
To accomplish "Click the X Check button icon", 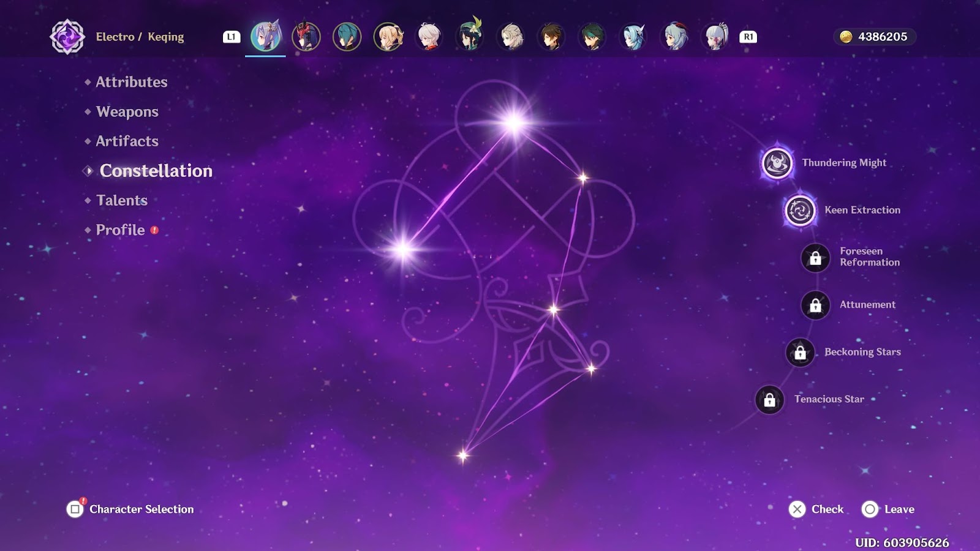I will click(x=797, y=509).
